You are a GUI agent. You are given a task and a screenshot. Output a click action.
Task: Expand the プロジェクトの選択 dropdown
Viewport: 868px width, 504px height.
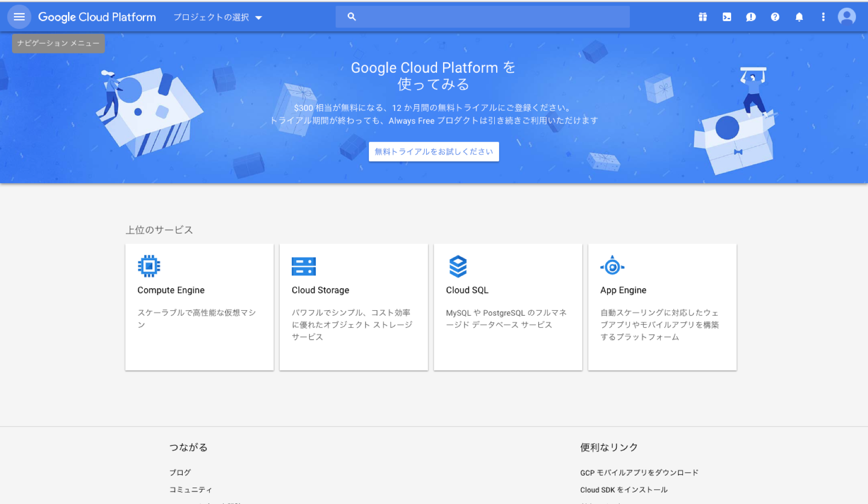pyautogui.click(x=217, y=17)
